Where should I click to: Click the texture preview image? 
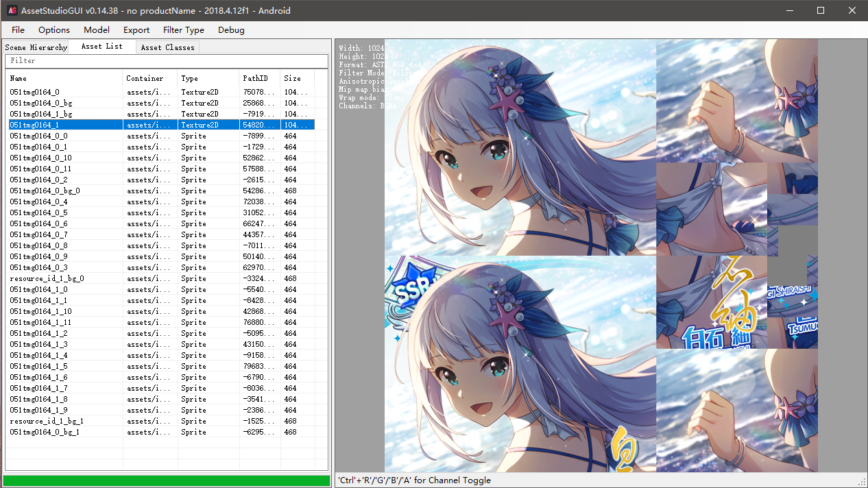601,256
